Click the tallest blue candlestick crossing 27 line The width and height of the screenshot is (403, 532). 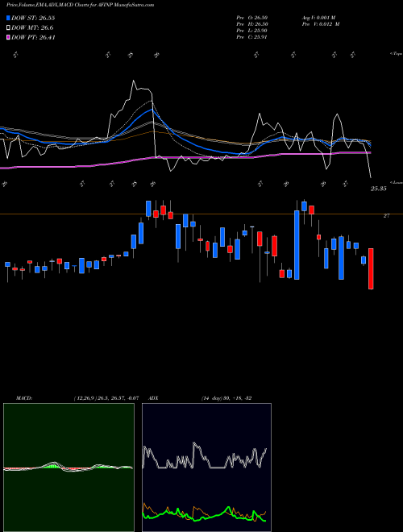(297, 245)
